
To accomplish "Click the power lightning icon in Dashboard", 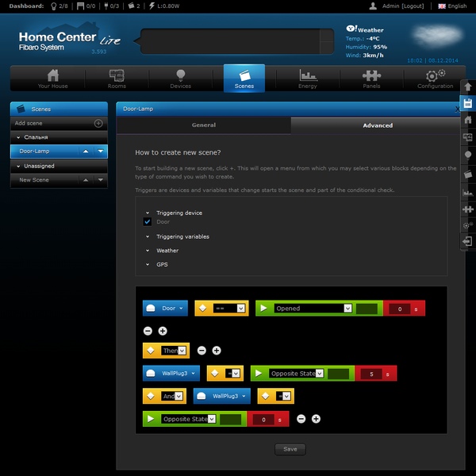I will pyautogui.click(x=152, y=6).
